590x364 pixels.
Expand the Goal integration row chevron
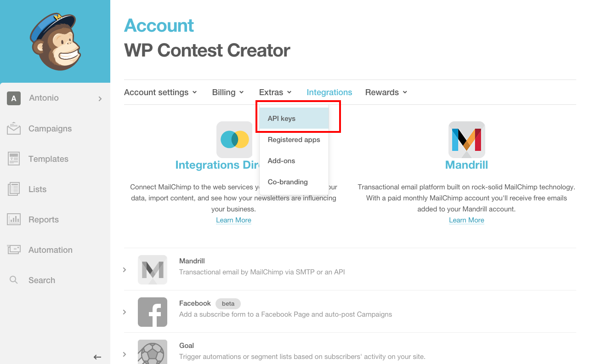pos(125,354)
